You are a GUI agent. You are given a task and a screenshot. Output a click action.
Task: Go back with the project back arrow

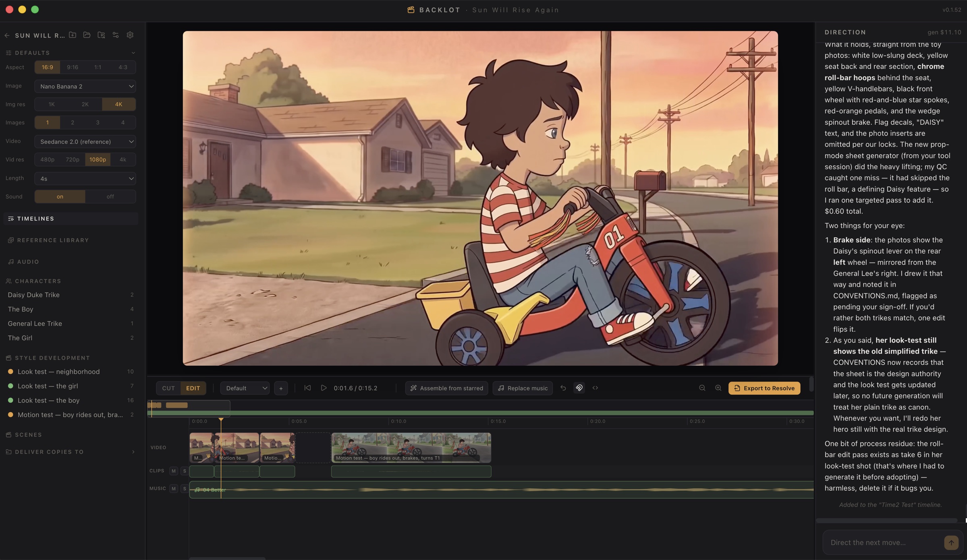tap(7, 35)
